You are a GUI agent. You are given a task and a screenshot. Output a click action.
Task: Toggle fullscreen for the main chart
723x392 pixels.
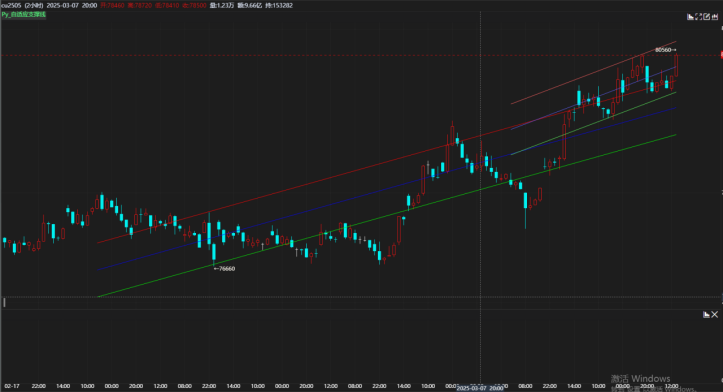coord(699,17)
